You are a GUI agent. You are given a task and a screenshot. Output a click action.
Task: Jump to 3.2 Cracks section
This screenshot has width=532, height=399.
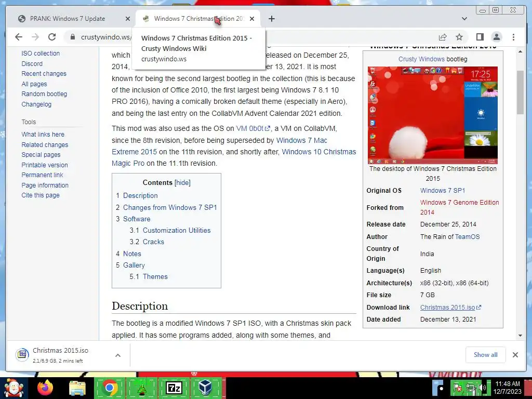(147, 242)
